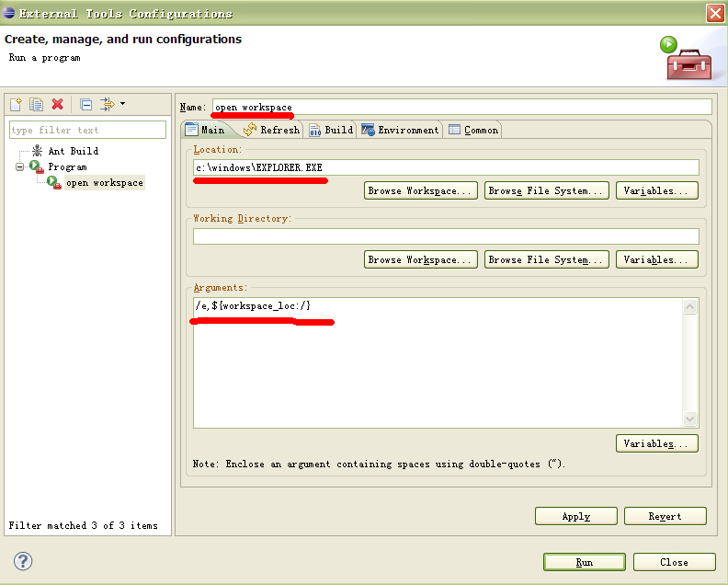
Task: Click into the type filter text field
Action: [87, 130]
